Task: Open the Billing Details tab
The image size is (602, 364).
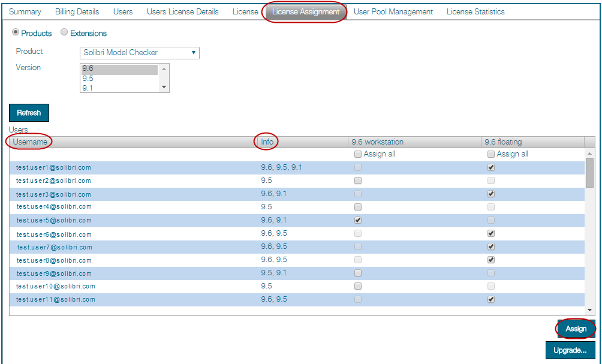Action: click(77, 11)
